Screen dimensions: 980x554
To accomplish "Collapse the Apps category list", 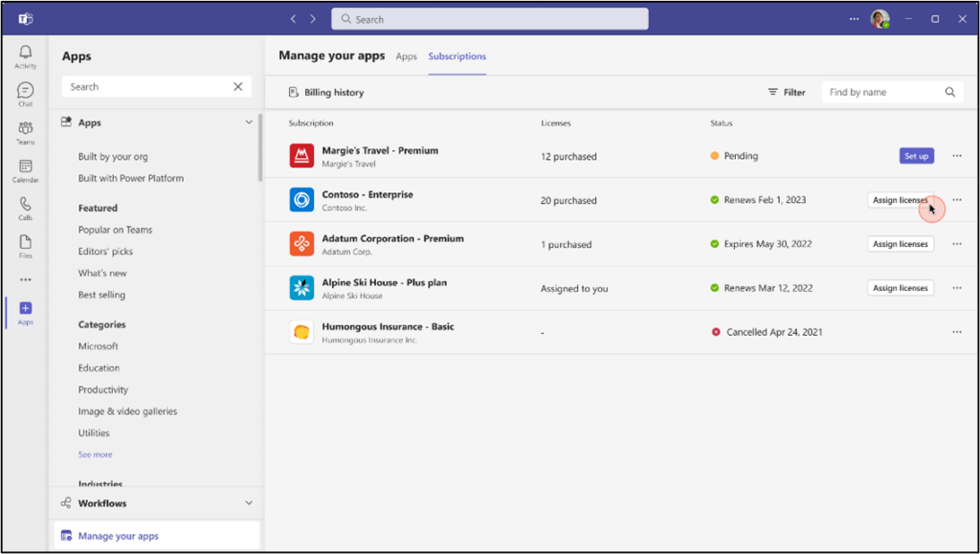I will [249, 122].
